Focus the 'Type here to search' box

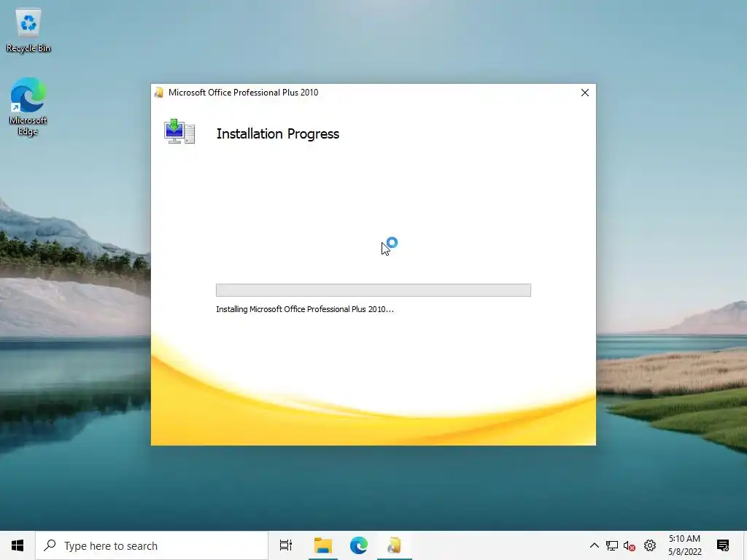pos(152,545)
